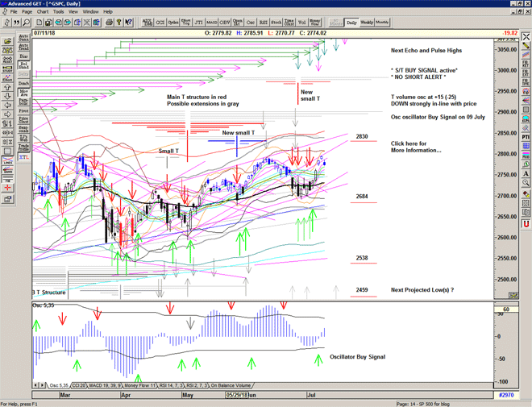This screenshot has height=407, width=532.
Task: Open the Window menu
Action: tap(90, 12)
